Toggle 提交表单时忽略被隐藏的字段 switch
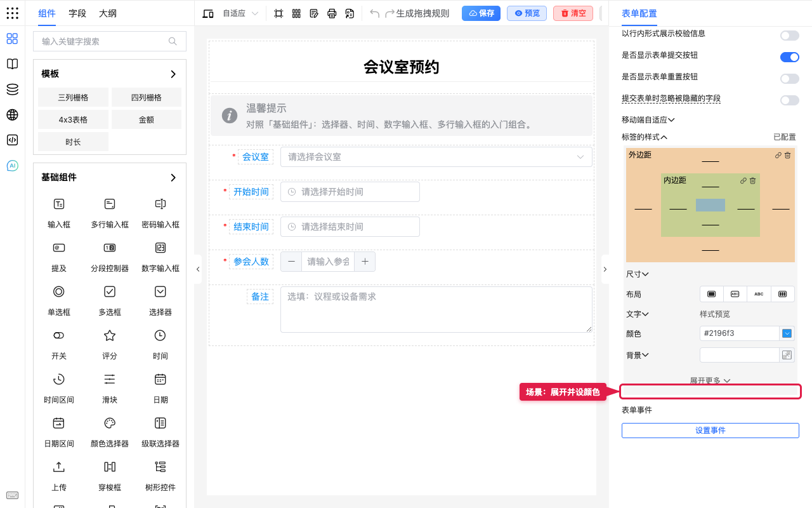812x508 pixels. [x=790, y=100]
